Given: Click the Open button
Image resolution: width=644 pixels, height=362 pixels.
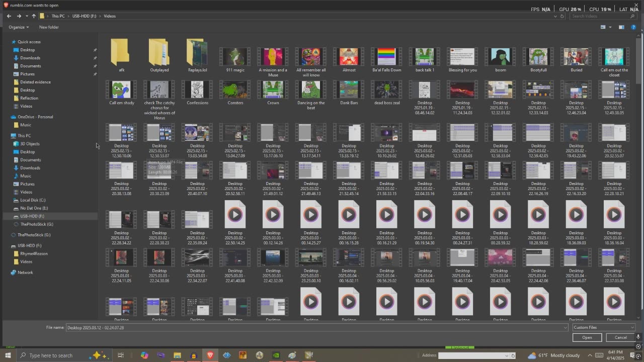Looking at the screenshot, I should pyautogui.click(x=587, y=337).
